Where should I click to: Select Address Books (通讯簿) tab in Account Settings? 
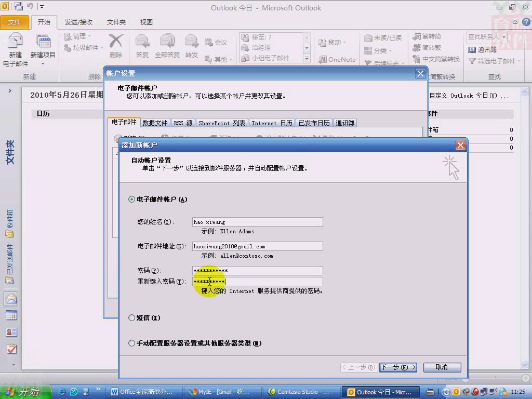point(345,123)
